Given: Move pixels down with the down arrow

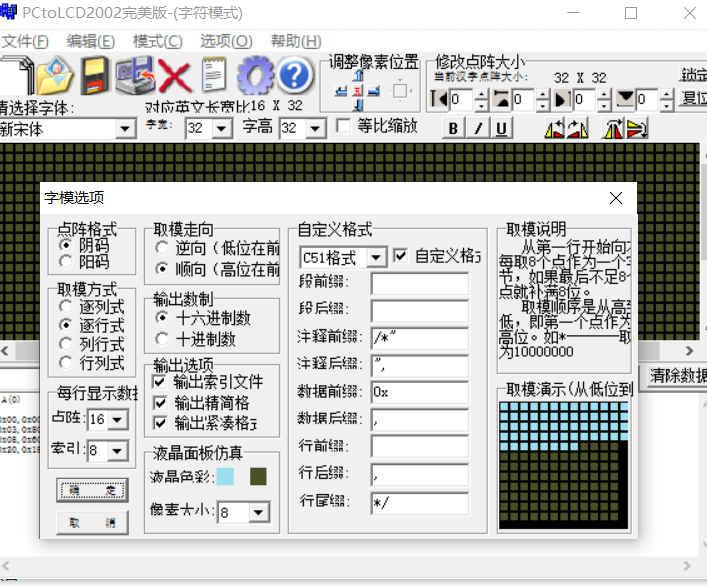Looking at the screenshot, I should click(x=359, y=105).
